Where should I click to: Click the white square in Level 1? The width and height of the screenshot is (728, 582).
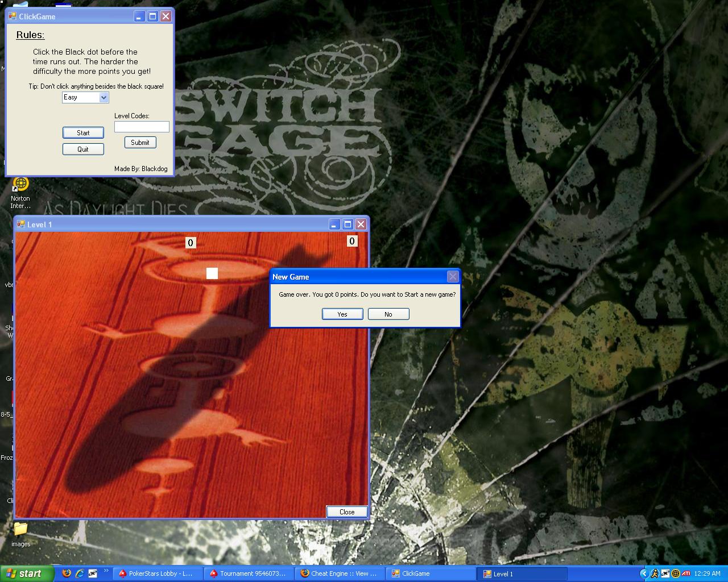click(212, 273)
